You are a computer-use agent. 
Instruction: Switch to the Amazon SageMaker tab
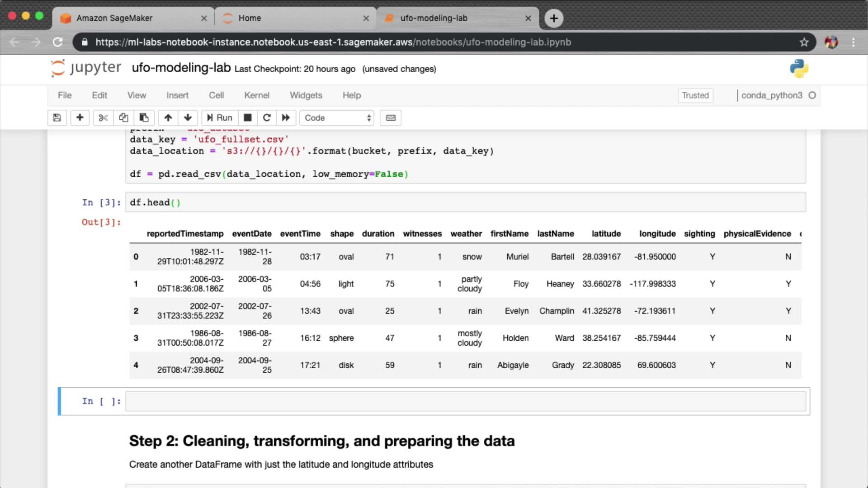[x=114, y=18]
